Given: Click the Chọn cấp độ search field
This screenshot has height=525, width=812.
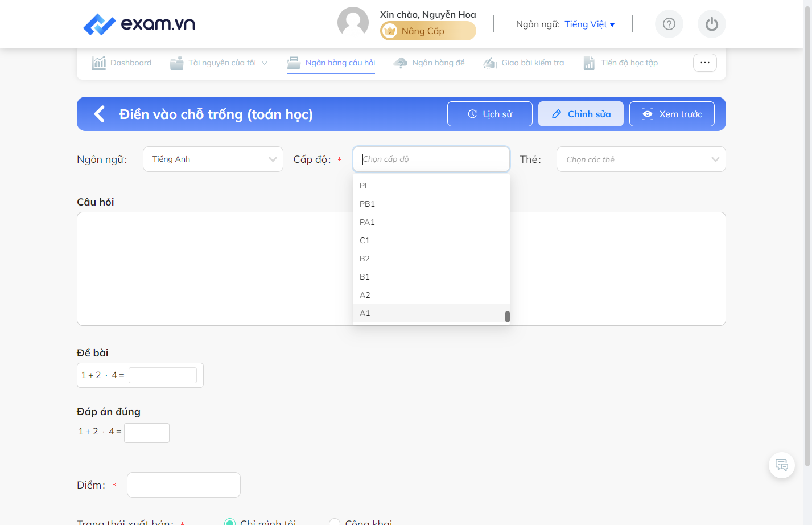Looking at the screenshot, I should [x=431, y=159].
